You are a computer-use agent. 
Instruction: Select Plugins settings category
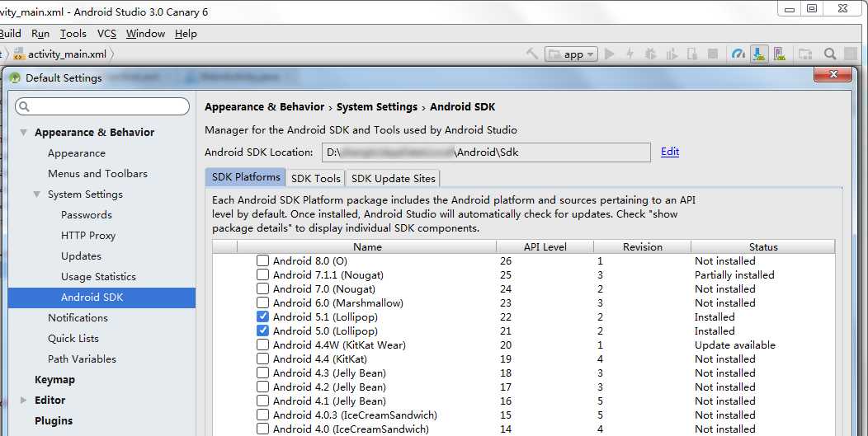[x=53, y=420]
